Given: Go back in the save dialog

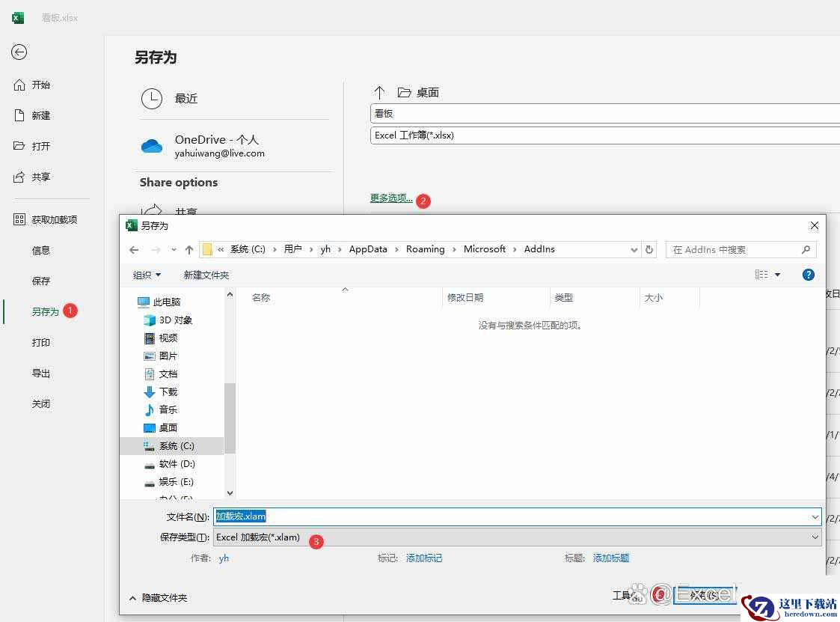Looking at the screenshot, I should coord(134,250).
